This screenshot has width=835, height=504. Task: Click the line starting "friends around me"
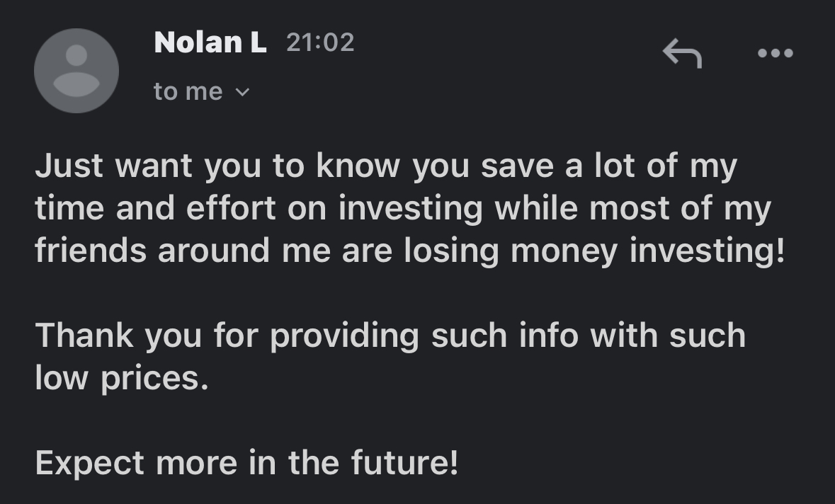click(x=410, y=252)
